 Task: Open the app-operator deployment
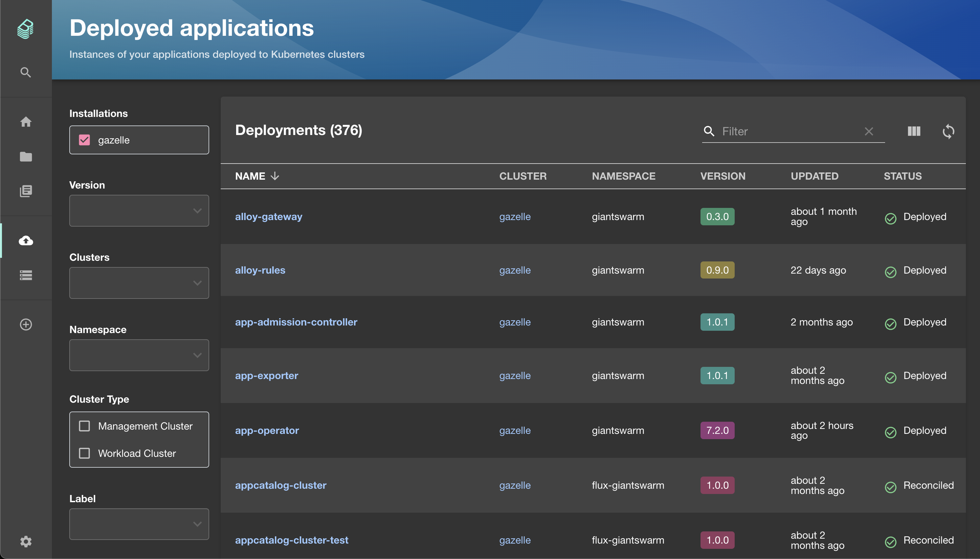coord(266,430)
